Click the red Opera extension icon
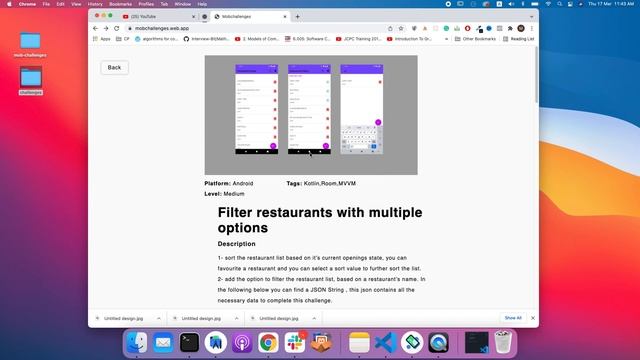640x360 pixels. (x=468, y=28)
